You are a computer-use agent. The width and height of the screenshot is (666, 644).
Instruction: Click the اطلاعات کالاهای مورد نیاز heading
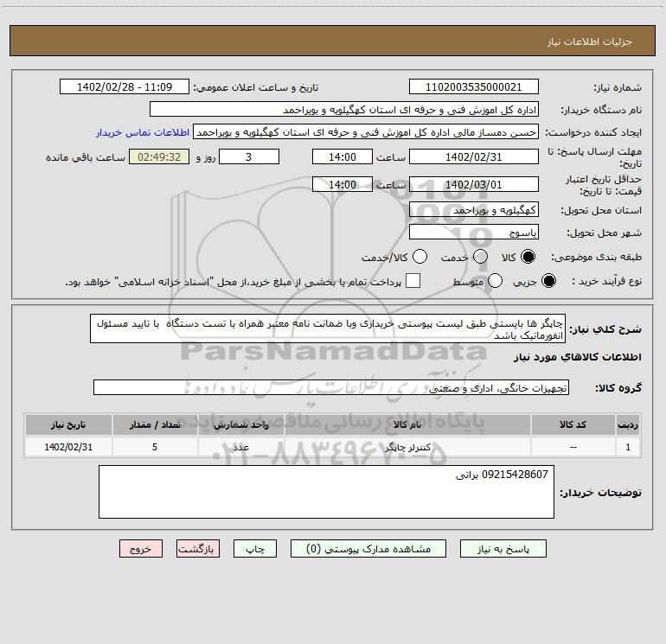click(x=578, y=357)
